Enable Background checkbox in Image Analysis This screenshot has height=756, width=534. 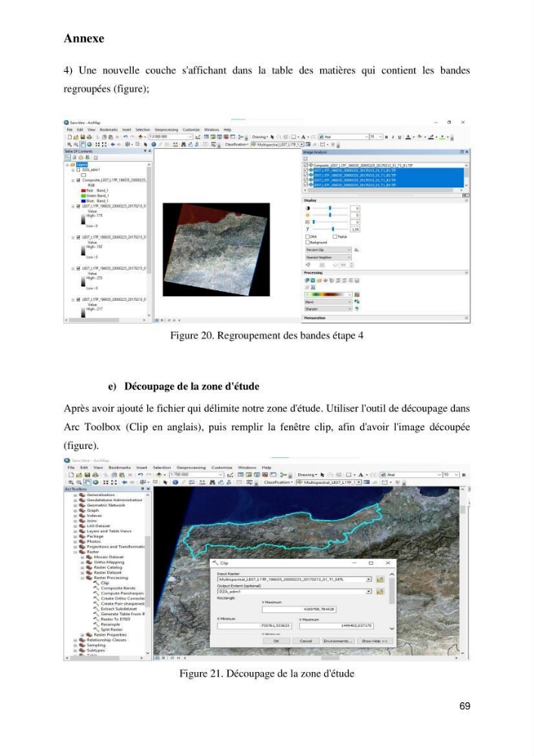(307, 243)
